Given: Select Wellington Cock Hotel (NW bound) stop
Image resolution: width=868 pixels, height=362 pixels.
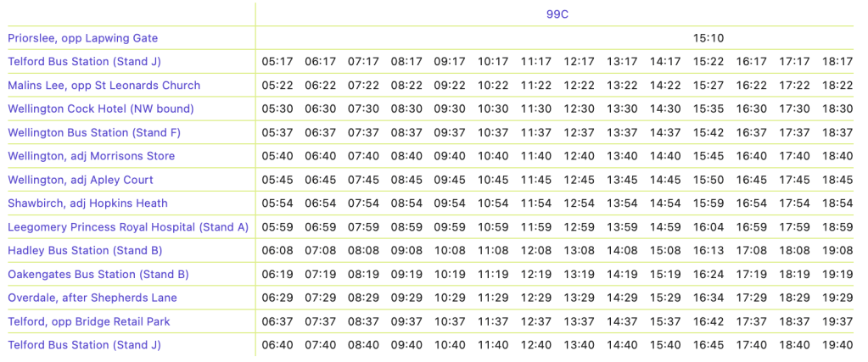Looking at the screenshot, I should point(101,109).
